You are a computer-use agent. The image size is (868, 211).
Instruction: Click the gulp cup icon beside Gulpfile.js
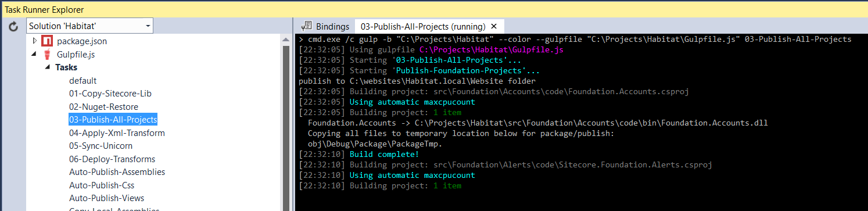coord(48,54)
